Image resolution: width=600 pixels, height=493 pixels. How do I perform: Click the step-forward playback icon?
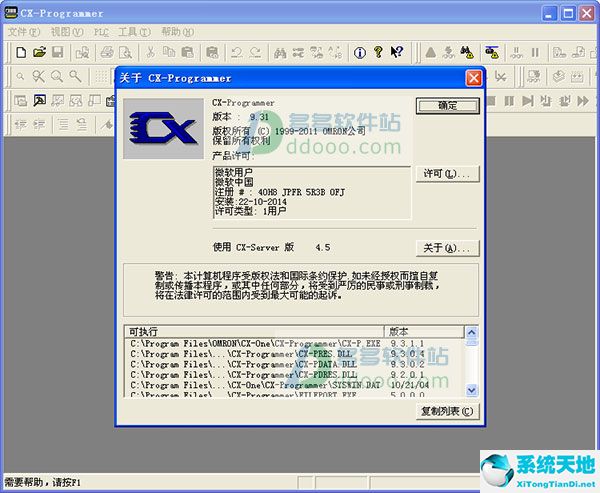(528, 101)
